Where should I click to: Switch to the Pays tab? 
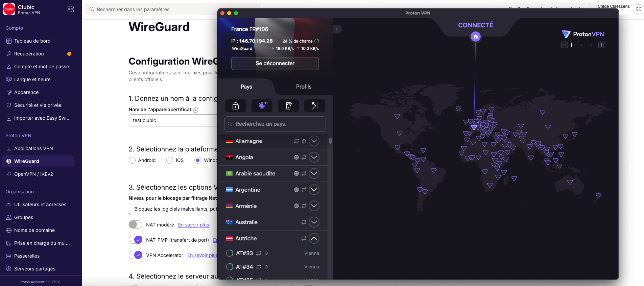pyautogui.click(x=246, y=87)
